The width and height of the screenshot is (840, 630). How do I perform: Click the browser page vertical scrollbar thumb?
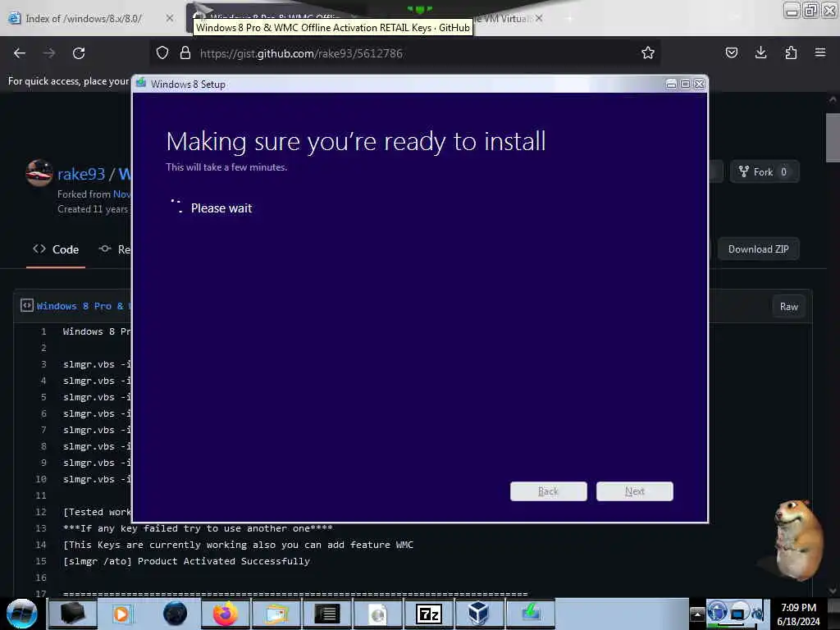click(832, 138)
